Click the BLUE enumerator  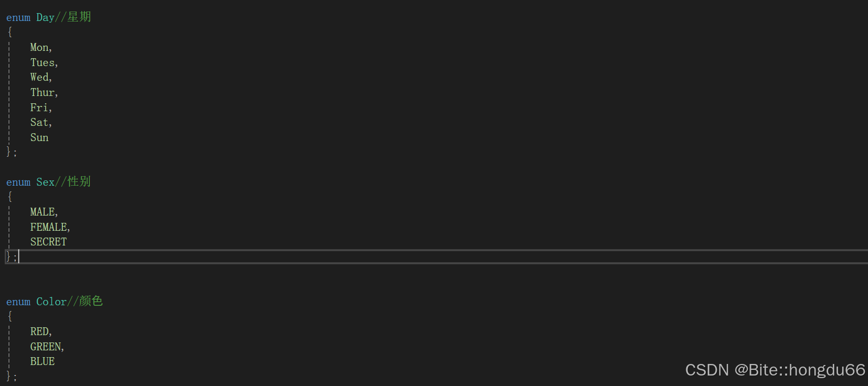43,362
